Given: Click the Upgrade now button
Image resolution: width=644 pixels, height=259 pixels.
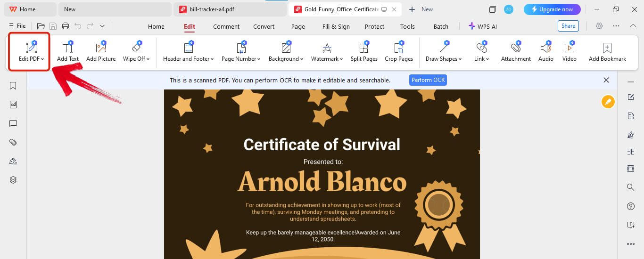Looking at the screenshot, I should pyautogui.click(x=553, y=9).
